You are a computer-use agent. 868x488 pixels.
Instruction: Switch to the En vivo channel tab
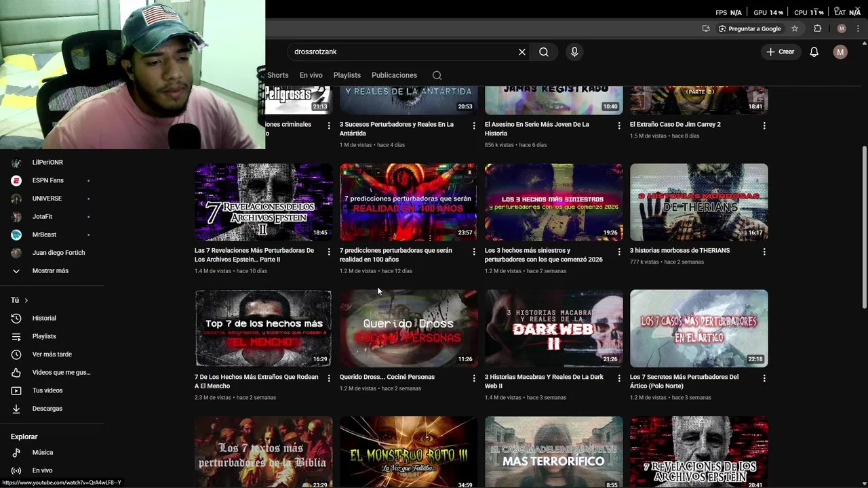pyautogui.click(x=311, y=75)
